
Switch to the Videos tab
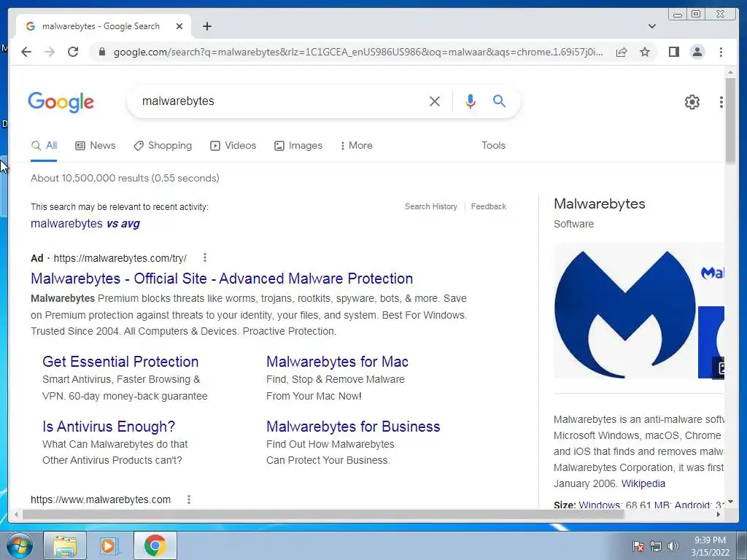pos(233,146)
